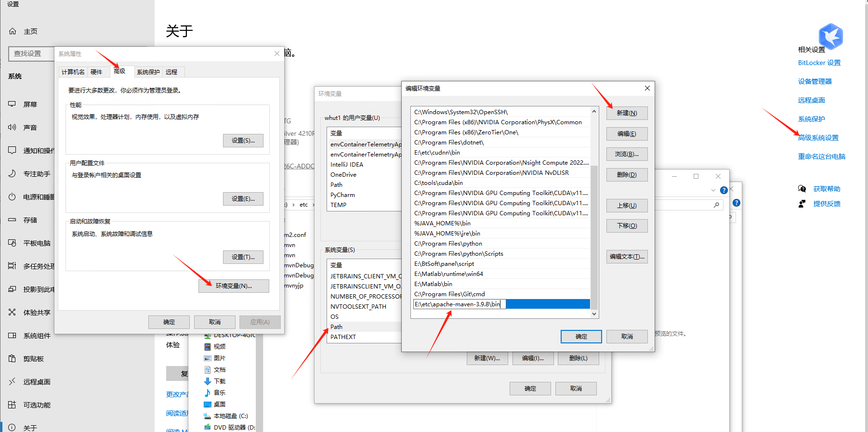
Task: Open Tablet (平板电脑) settings icon
Action: click(13, 243)
